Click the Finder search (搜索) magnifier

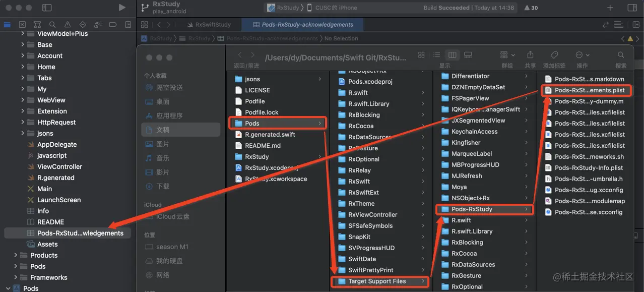[x=621, y=55]
